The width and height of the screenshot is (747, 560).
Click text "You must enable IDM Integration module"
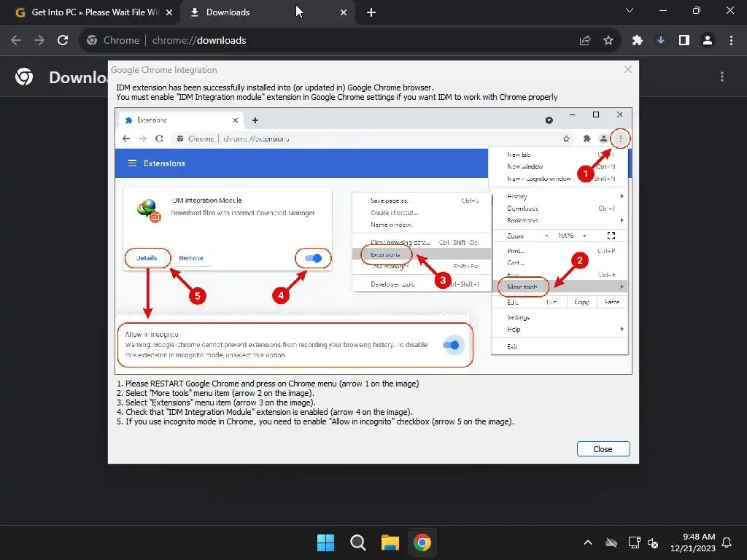click(337, 97)
